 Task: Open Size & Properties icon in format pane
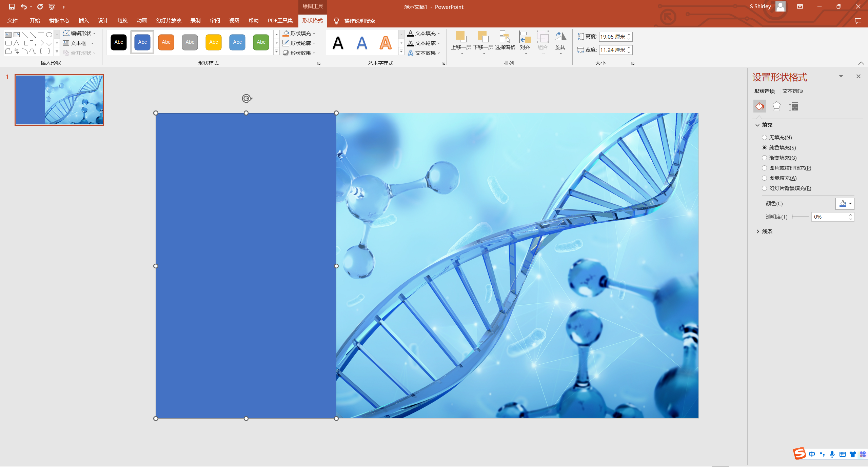point(794,106)
